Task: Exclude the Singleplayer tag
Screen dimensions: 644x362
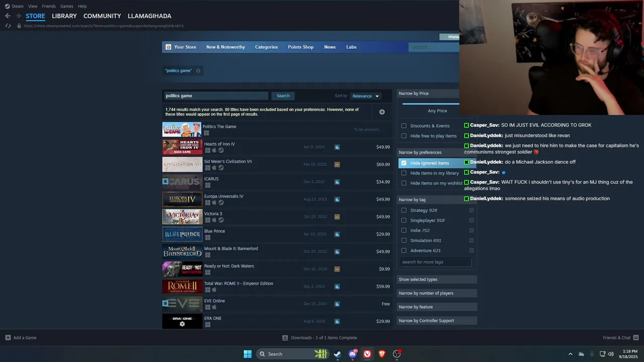Action: (x=471, y=220)
